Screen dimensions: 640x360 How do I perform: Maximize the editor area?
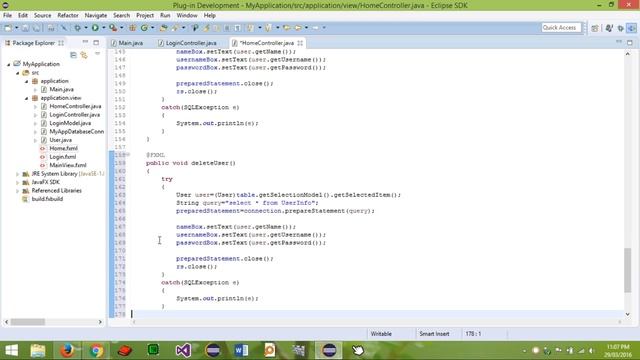(630, 42)
